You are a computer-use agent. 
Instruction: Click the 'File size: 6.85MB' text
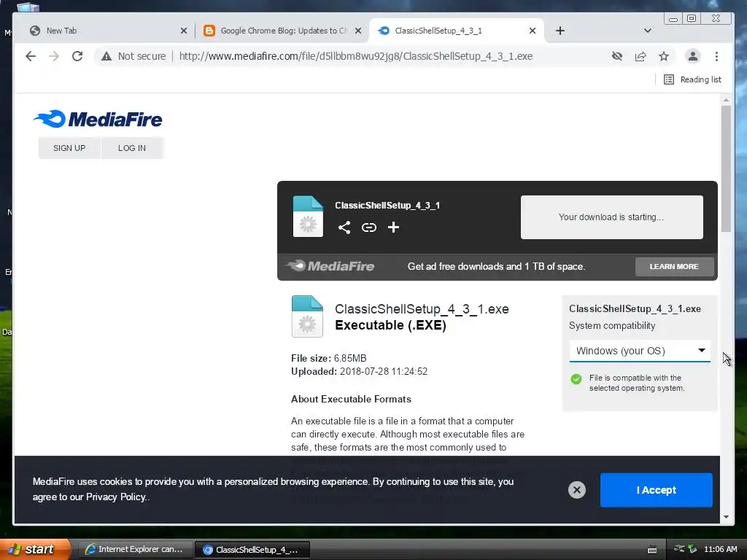tap(329, 358)
